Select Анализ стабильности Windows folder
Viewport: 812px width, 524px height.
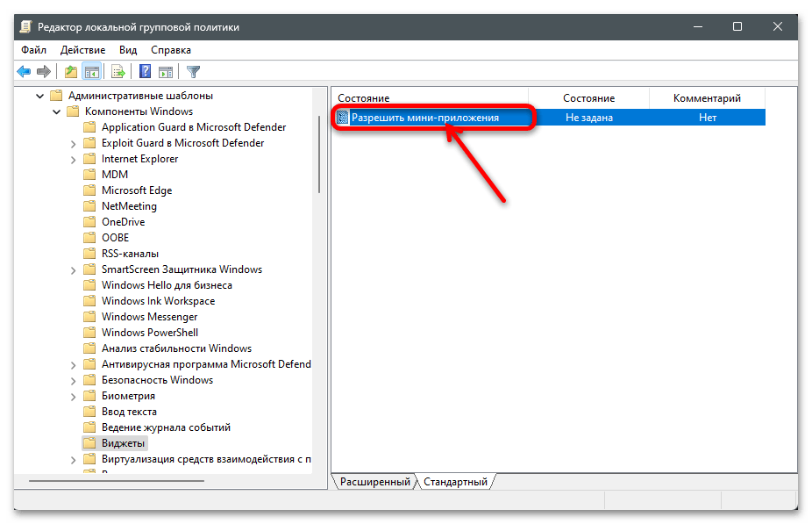[176, 348]
